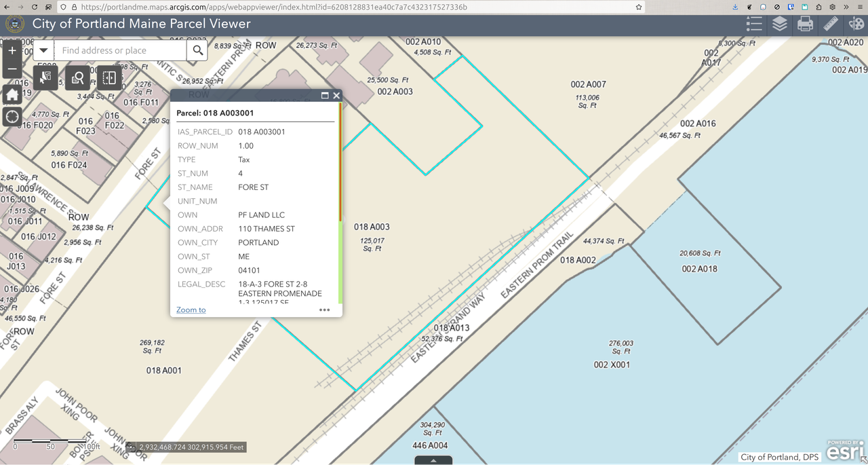The image size is (868, 465).
Task: Maximize the parcel popup window
Action: coord(325,96)
